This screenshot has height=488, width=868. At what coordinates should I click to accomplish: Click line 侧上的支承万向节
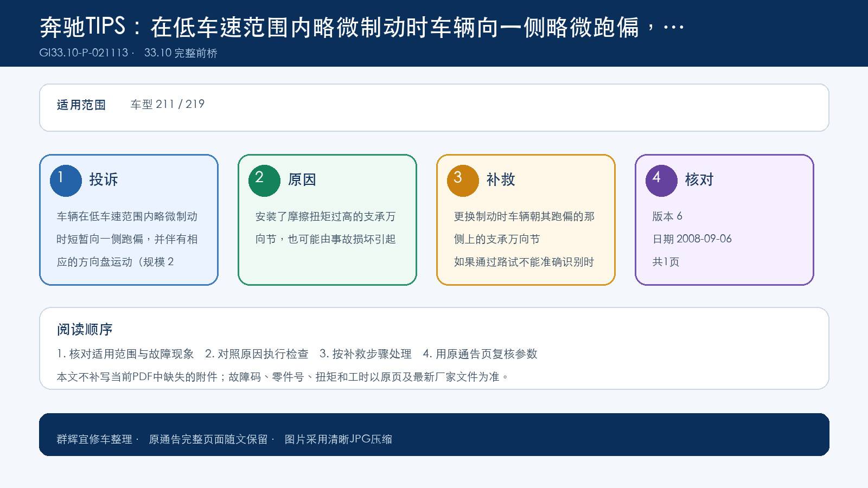(x=497, y=239)
